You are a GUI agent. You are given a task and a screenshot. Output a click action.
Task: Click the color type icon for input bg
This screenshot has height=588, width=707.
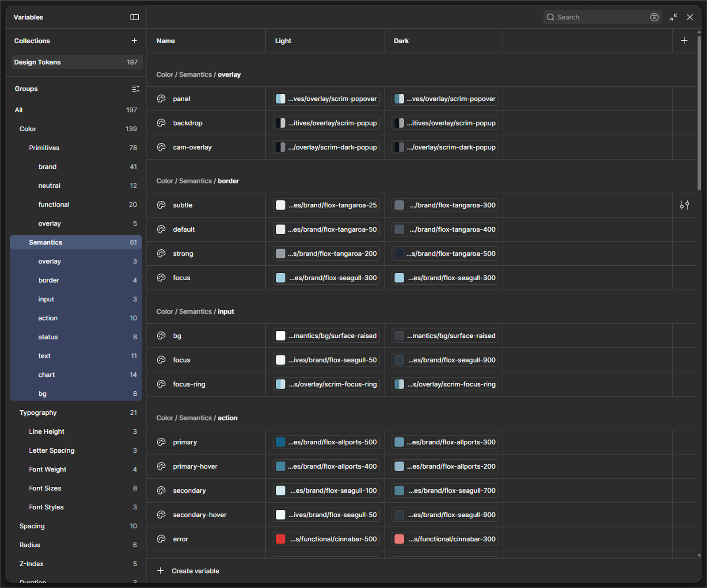161,336
